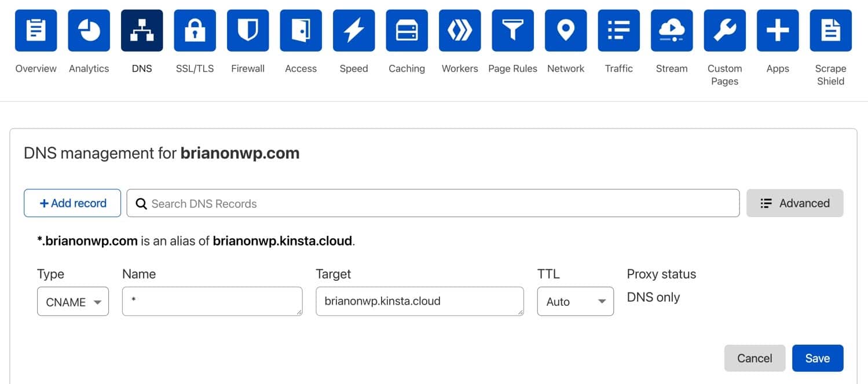Go to Stream cloud icon
This screenshot has width=868, height=384.
click(672, 31)
